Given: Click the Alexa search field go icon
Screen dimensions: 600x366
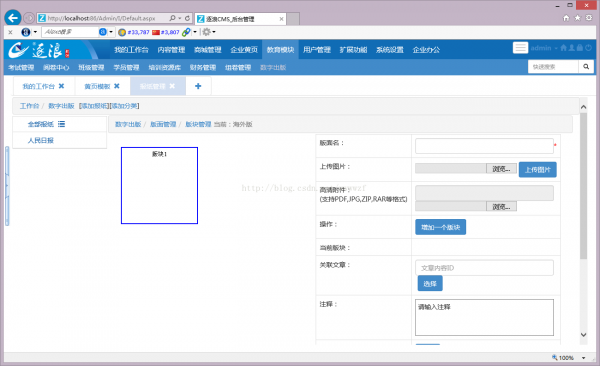Looking at the screenshot, I should pyautogui.click(x=103, y=32).
